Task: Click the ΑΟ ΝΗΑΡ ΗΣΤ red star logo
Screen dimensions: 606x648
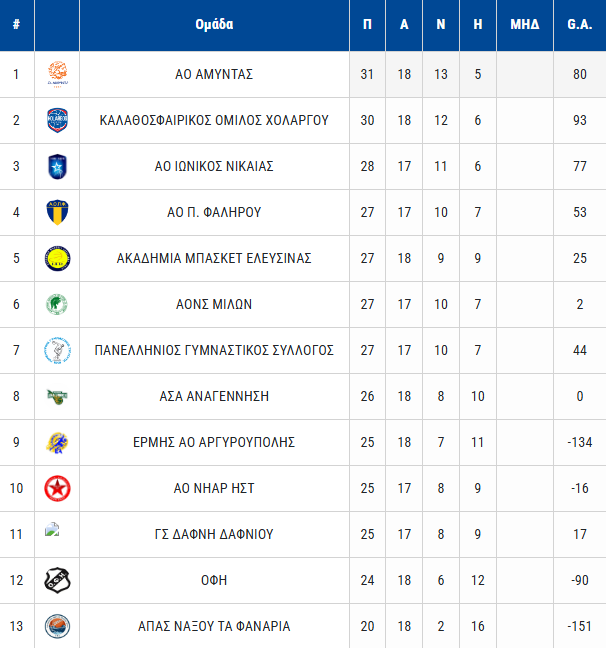Action: click(x=57, y=488)
